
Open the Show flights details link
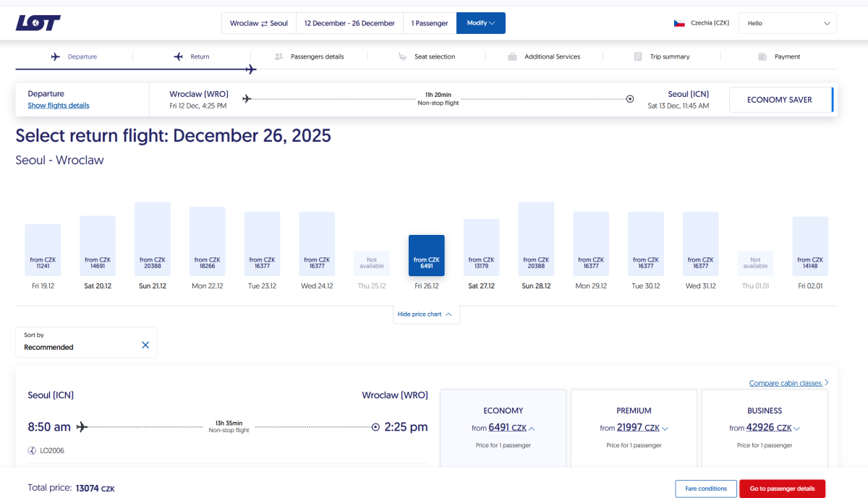(x=59, y=106)
